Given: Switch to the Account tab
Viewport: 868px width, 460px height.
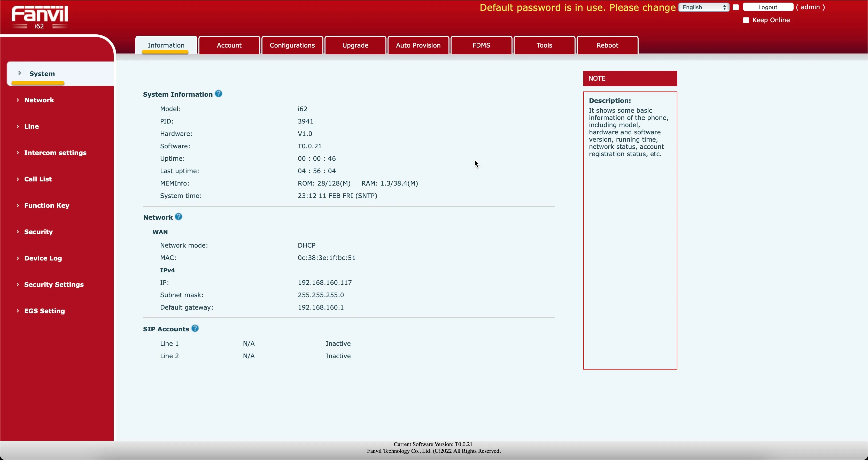Looking at the screenshot, I should (x=229, y=45).
